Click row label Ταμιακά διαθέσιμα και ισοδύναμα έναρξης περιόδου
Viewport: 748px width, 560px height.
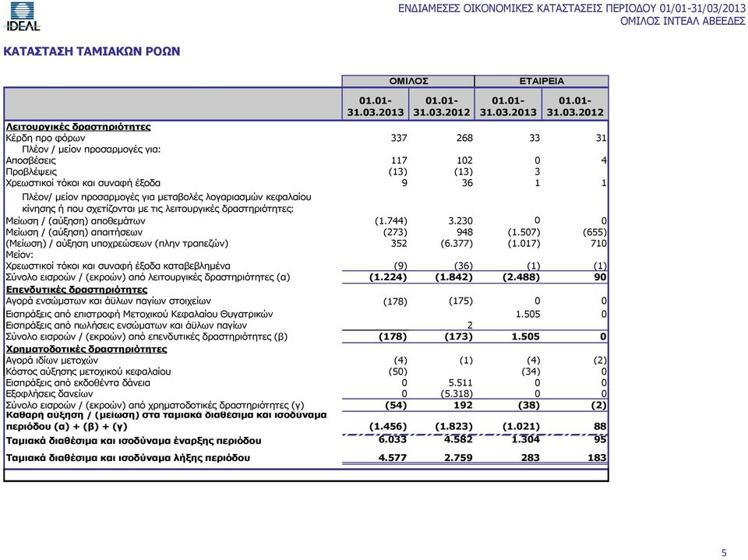[x=133, y=441]
